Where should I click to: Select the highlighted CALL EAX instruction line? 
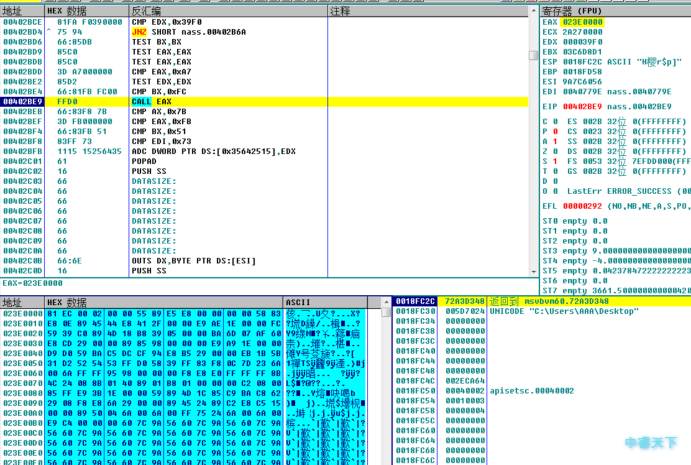(264, 102)
